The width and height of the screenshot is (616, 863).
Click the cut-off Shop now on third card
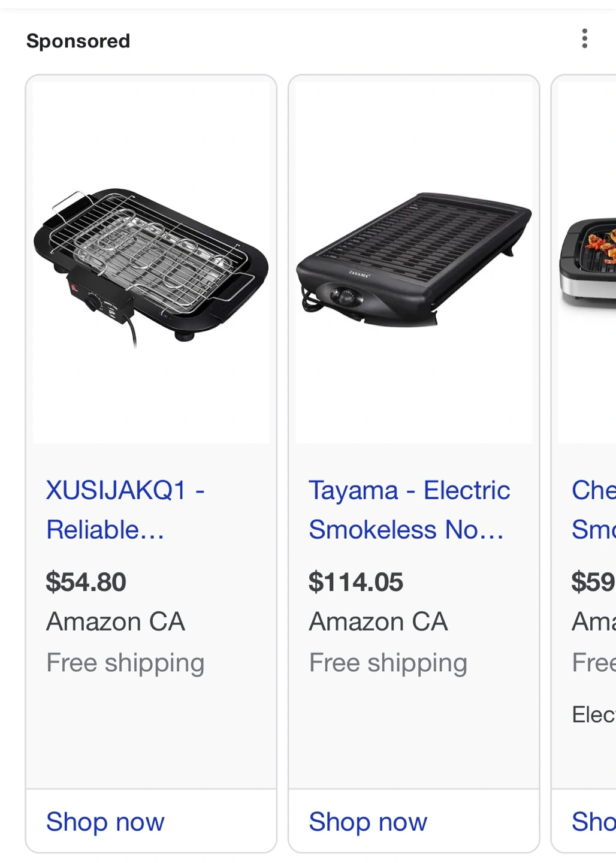(x=594, y=822)
